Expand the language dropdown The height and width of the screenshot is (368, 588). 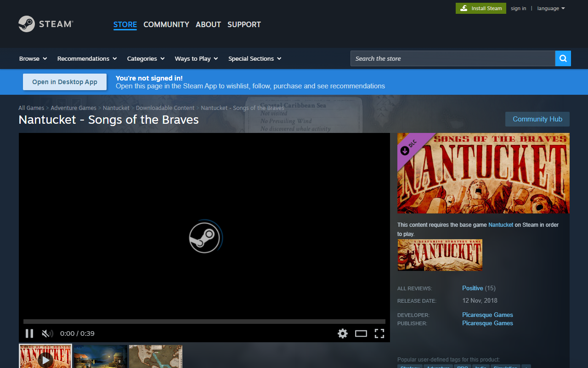pyautogui.click(x=551, y=8)
